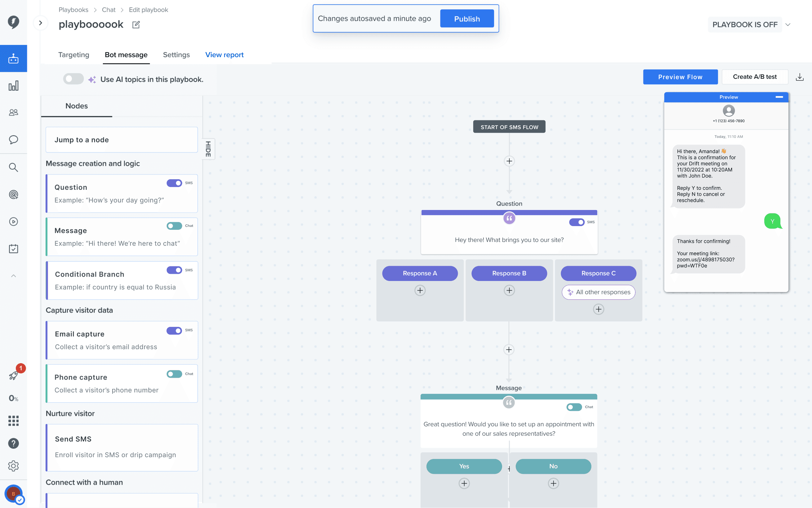812x508 pixels.
Task: Toggle Chat switch on Phone capture card
Action: (x=174, y=374)
